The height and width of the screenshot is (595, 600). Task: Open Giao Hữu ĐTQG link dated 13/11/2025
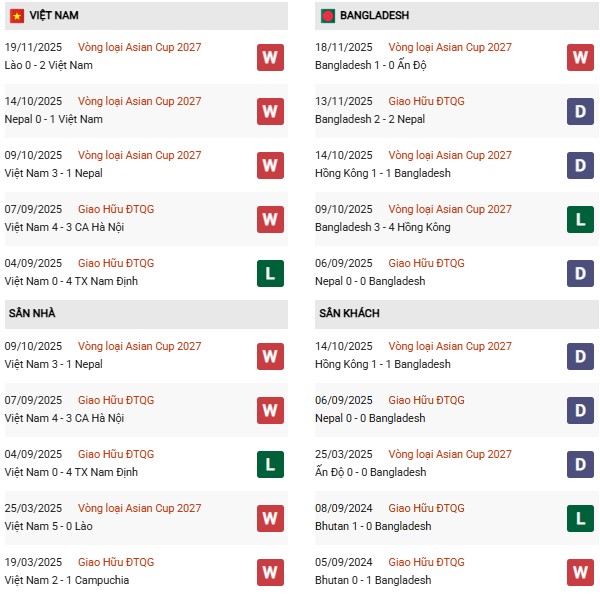point(426,101)
